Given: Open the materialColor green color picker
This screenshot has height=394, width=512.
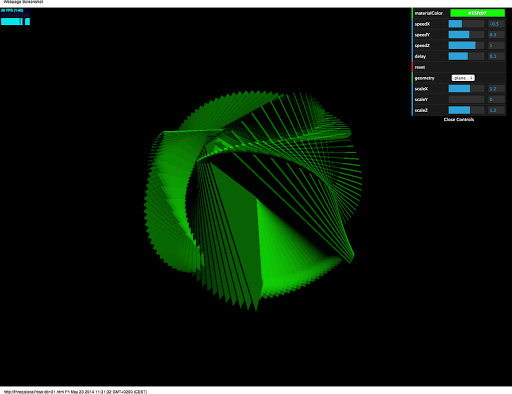Looking at the screenshot, I should pos(477,13).
